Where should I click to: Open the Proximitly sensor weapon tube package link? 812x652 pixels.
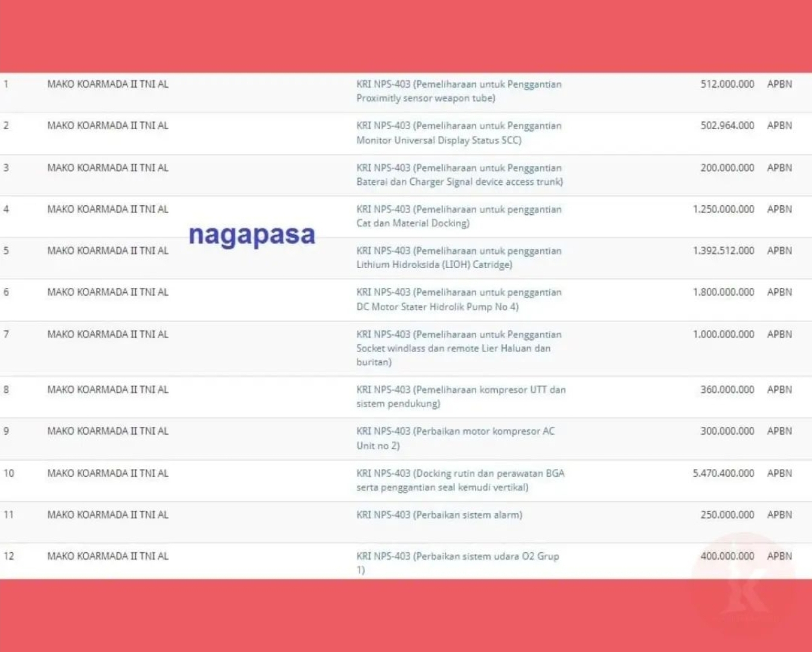click(x=459, y=91)
